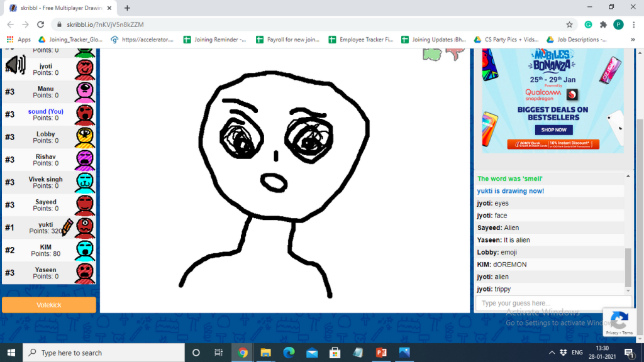Viewport: 644px width, 362px height.
Task: Open the Joining Reminder bookmark
Action: click(x=216, y=39)
